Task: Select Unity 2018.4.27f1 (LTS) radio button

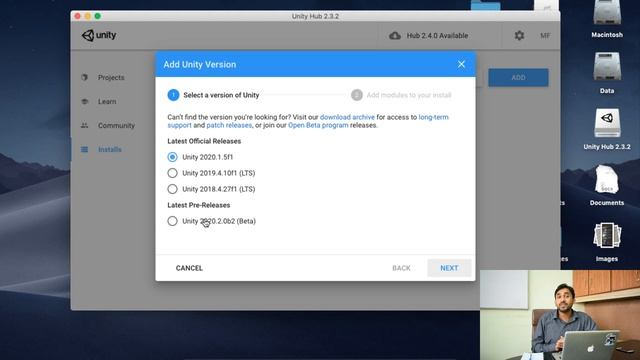Action: (x=172, y=189)
